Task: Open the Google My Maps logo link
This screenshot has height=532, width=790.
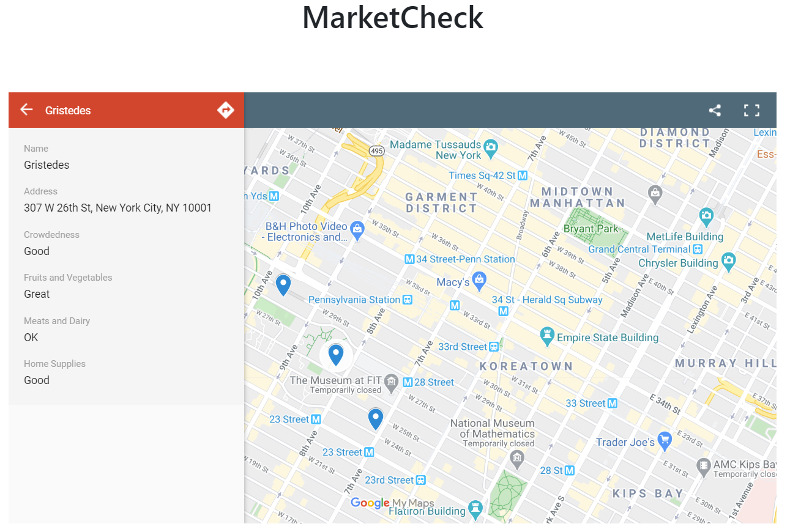Action: click(x=392, y=503)
